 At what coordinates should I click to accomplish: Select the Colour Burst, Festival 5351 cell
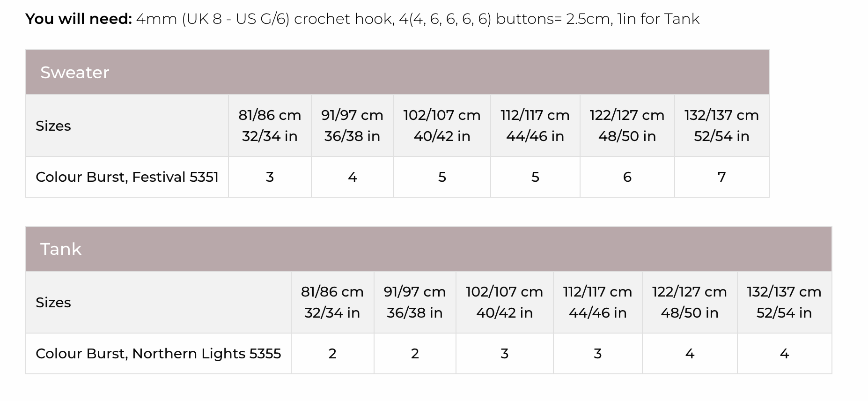[127, 177]
